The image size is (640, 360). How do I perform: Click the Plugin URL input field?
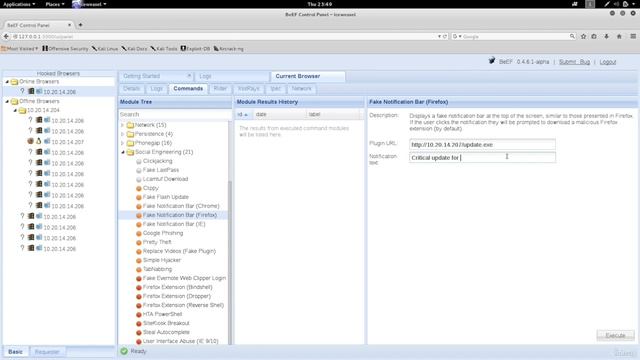482,144
